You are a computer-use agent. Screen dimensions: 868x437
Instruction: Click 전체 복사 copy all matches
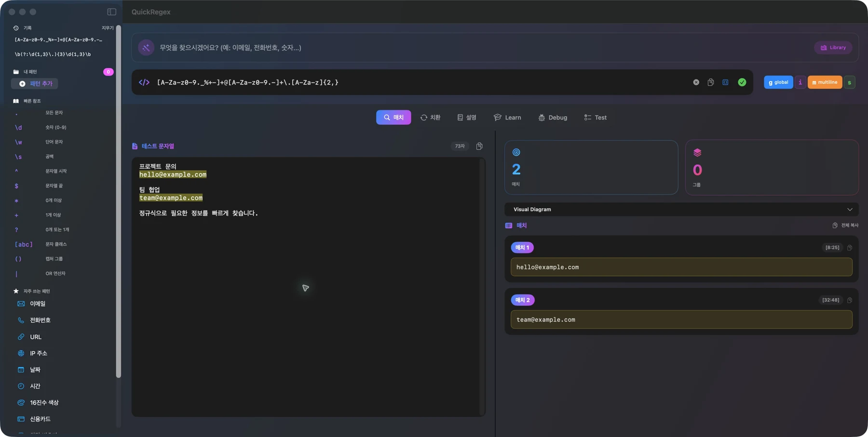pyautogui.click(x=845, y=225)
